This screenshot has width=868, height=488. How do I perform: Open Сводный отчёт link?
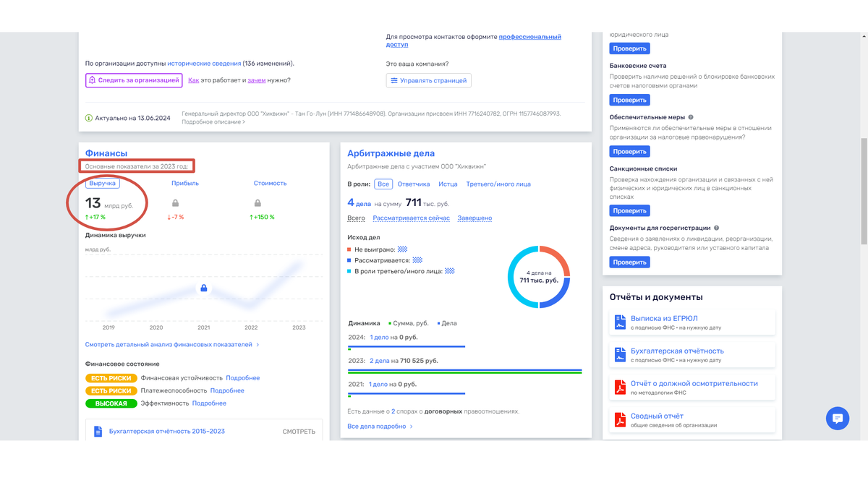[657, 416]
